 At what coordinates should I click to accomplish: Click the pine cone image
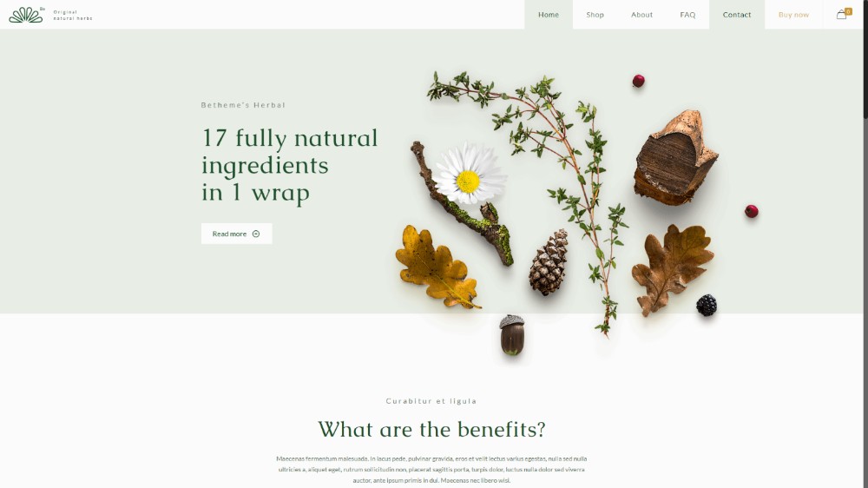[x=548, y=262]
